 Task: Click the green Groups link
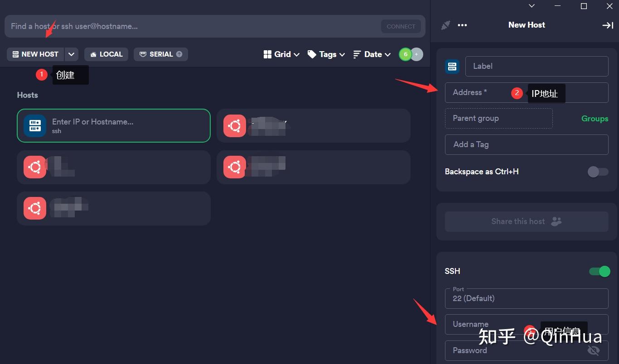tap(595, 119)
